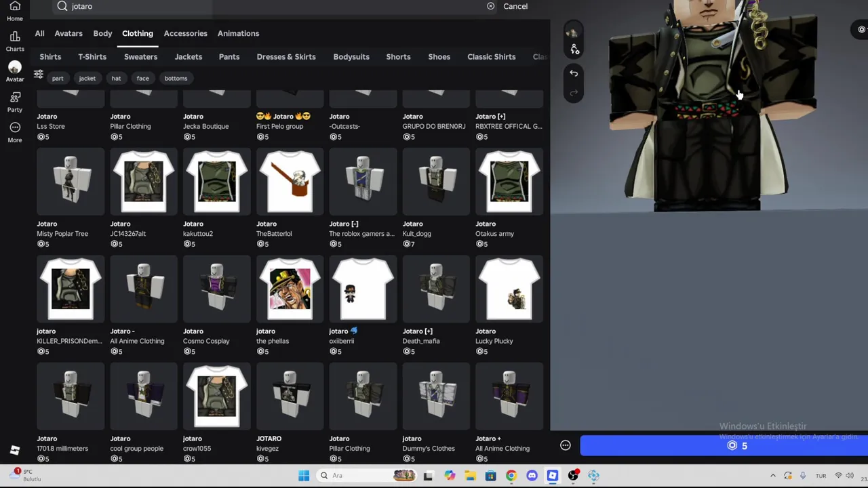Select the TheBatterlol Jotaro thumbnail
868x488 pixels.
pyautogui.click(x=290, y=182)
